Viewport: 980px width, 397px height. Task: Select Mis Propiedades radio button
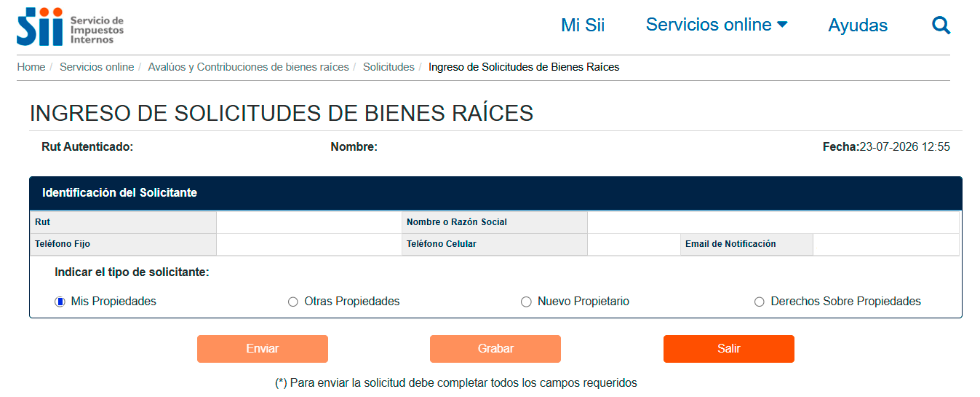pos(60,302)
